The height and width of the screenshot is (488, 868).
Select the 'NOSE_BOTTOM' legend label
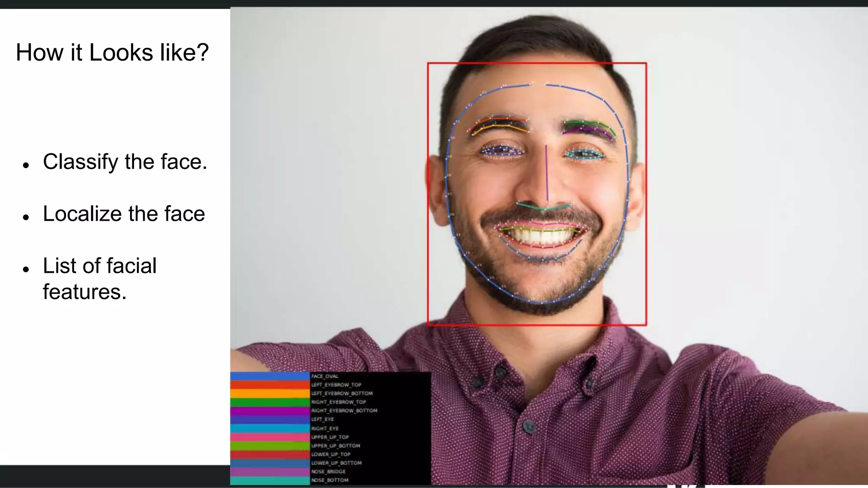[329, 480]
